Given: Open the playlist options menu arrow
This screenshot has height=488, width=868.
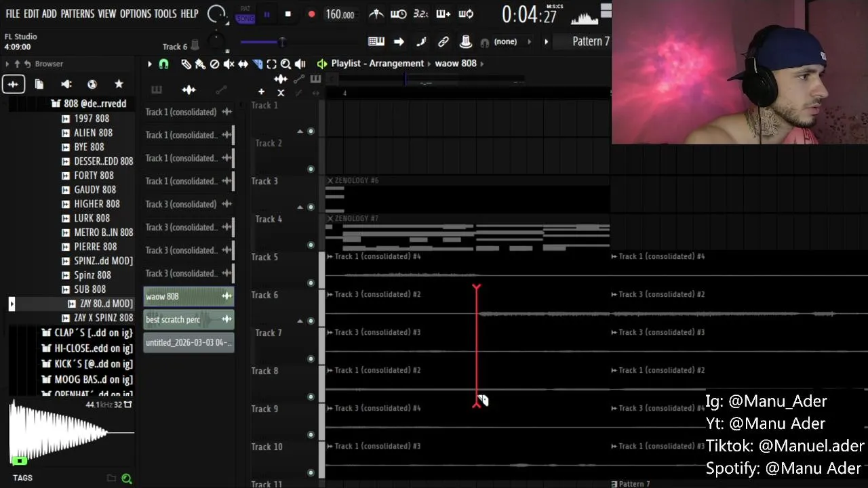Looking at the screenshot, I should (x=149, y=64).
